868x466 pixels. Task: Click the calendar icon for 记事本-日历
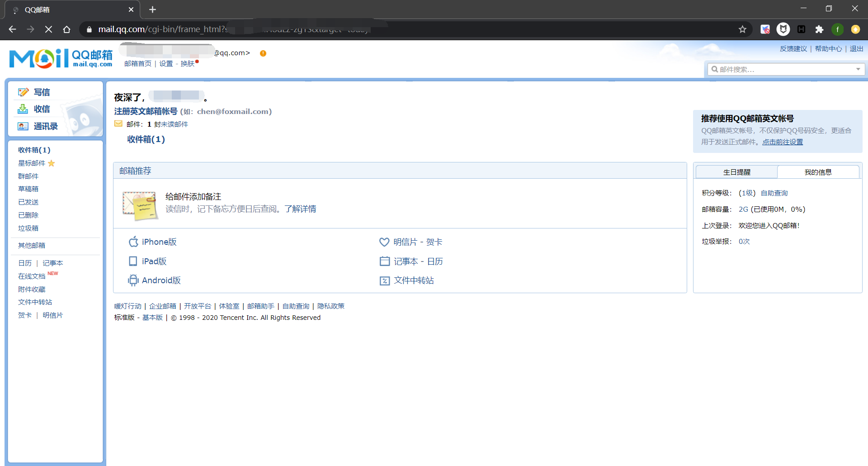pos(385,261)
